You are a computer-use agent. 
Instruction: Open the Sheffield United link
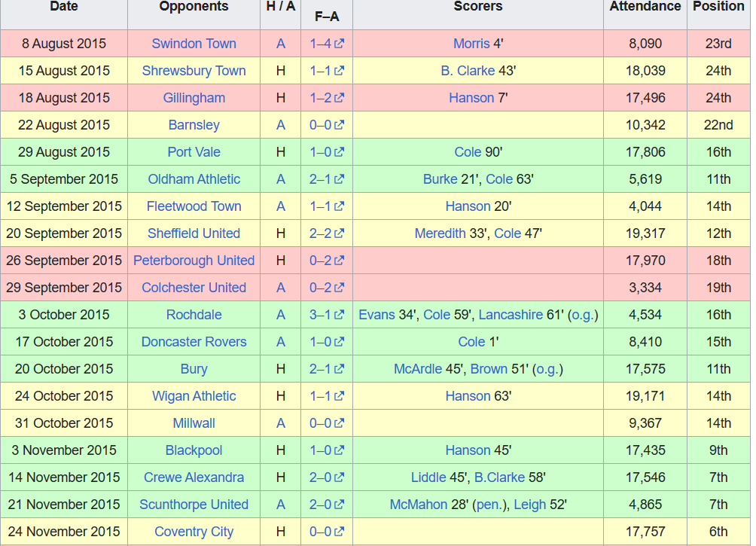point(194,233)
